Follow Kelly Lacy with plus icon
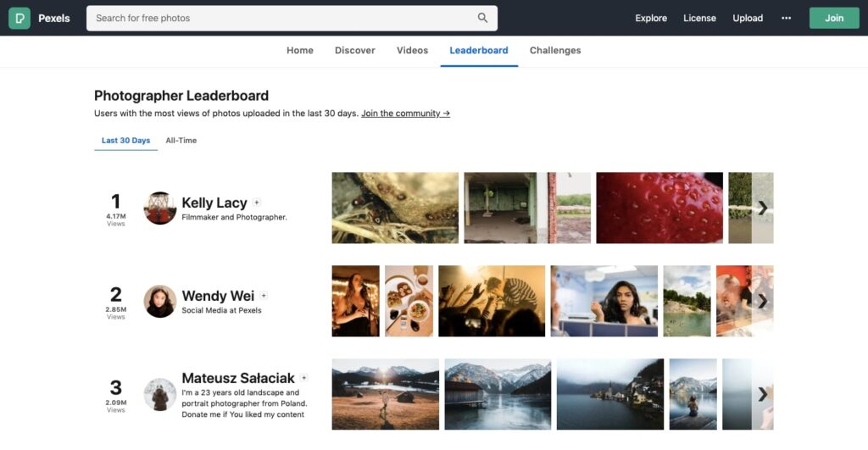This screenshot has width=868, height=450. click(x=257, y=203)
